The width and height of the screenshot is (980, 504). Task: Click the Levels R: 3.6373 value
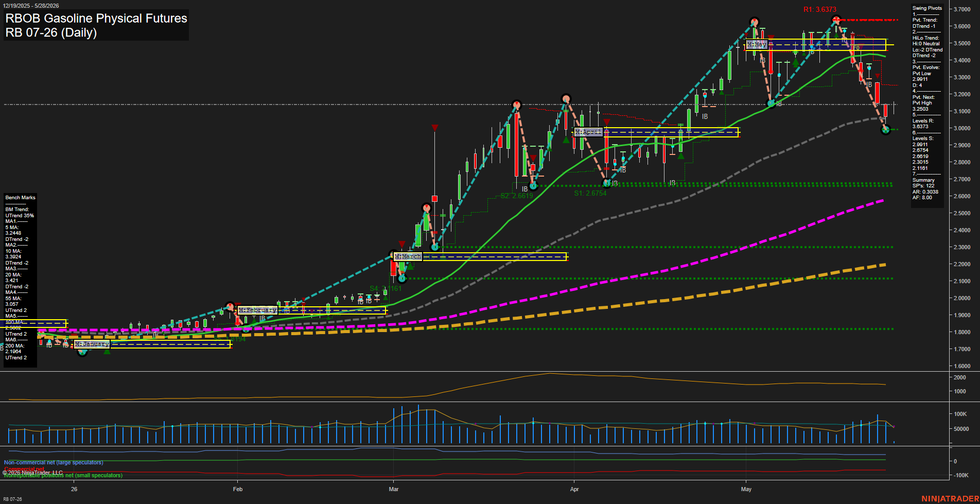(x=922, y=124)
